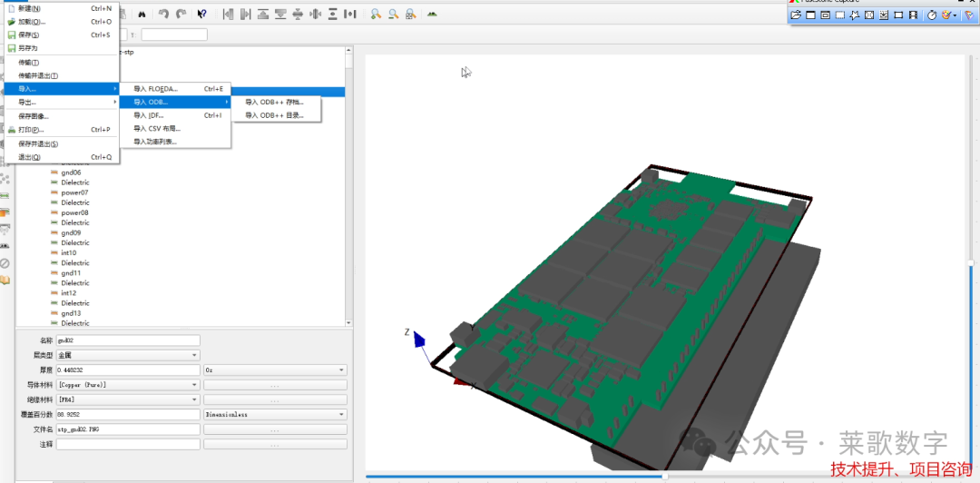Image resolution: width=980 pixels, height=483 pixels.
Task: Click the browse button beside 文件名 field
Action: 276,429
